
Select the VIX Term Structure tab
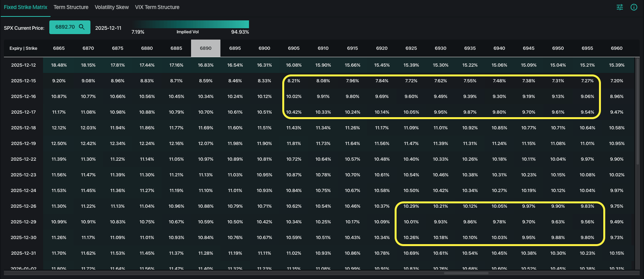click(x=157, y=7)
